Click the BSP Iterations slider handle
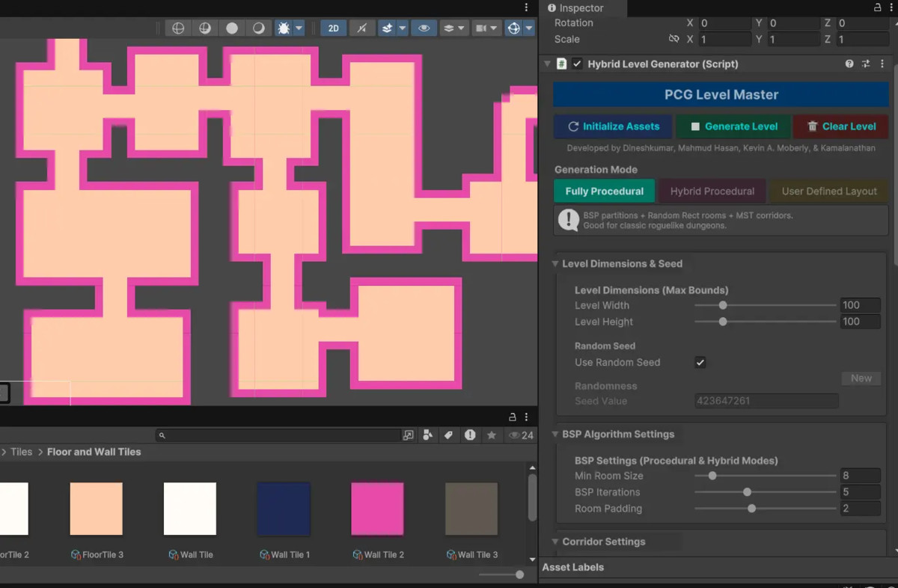This screenshot has width=898, height=588. click(x=747, y=492)
